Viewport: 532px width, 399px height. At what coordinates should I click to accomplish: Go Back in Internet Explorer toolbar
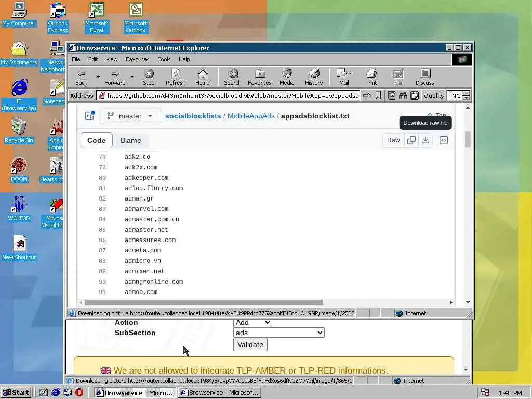(82, 77)
